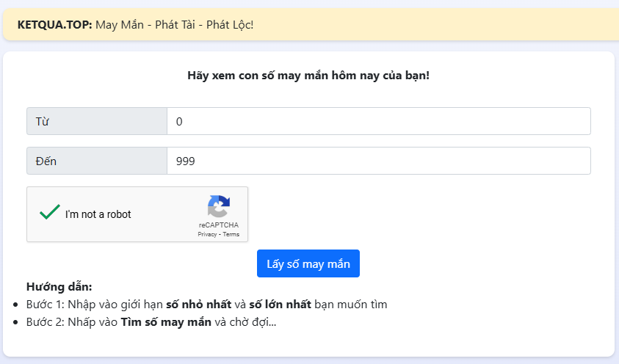The image size is (619, 364).
Task: Focus the "Từ" input containing 0
Action: point(378,121)
